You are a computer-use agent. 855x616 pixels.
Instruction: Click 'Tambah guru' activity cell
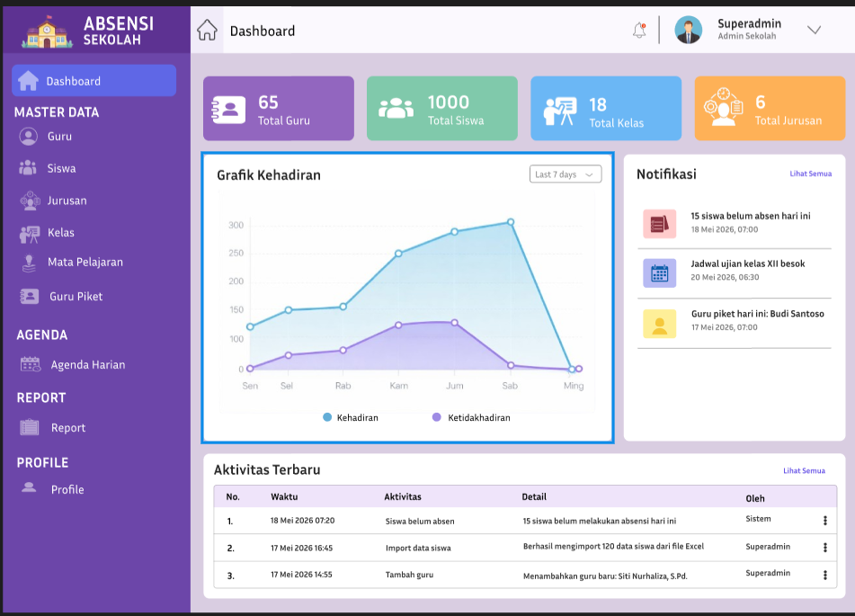(409, 575)
